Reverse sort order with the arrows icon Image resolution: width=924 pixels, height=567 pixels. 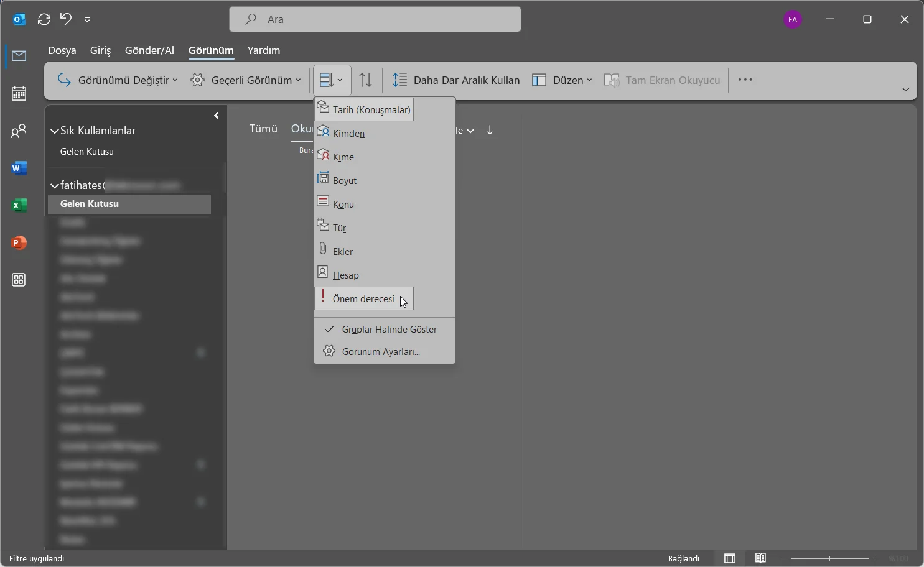[366, 80]
